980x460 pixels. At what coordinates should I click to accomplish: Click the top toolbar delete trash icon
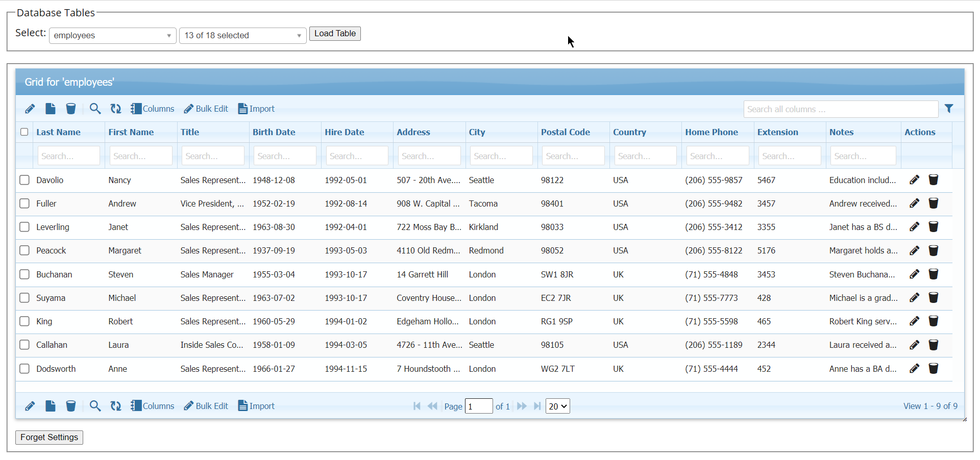coord(71,109)
